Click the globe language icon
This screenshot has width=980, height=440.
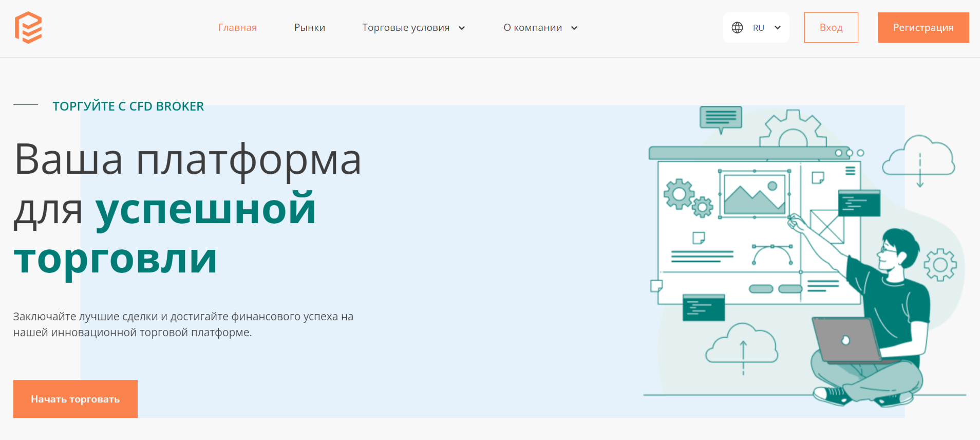point(737,28)
